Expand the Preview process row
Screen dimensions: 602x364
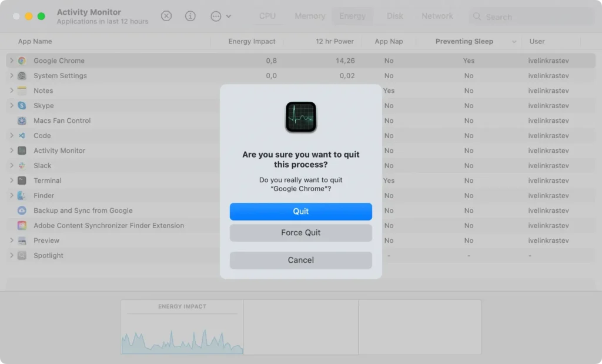coord(12,241)
